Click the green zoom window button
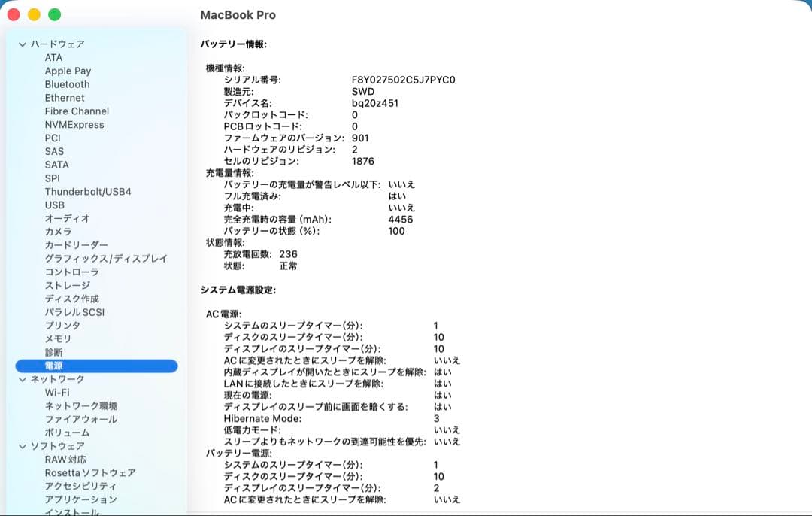 tap(54, 14)
